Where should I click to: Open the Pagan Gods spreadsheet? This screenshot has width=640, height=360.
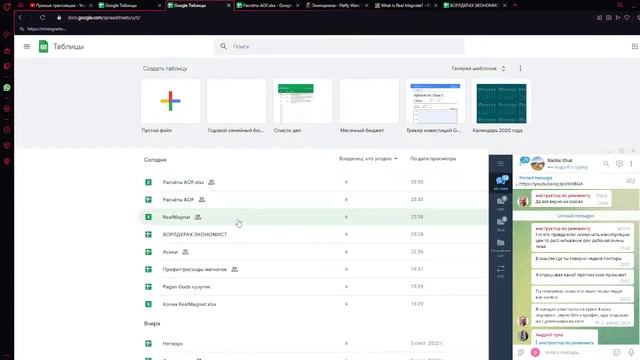coord(313,287)
